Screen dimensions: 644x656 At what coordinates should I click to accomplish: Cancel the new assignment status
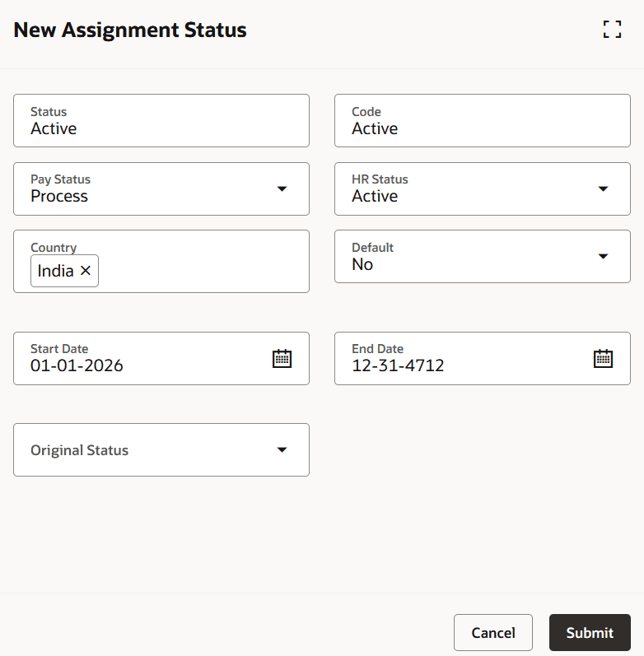[x=492, y=633]
